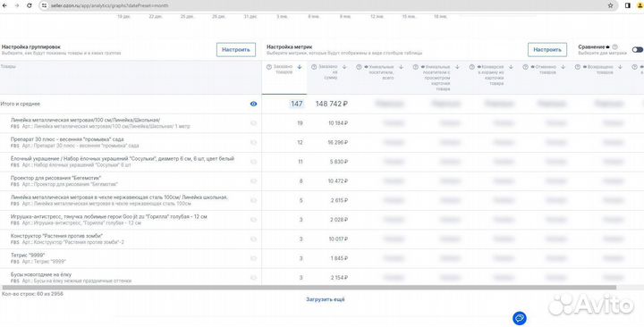Toggle eye for 'Проектор для рисования' row
The height and width of the screenshot is (327, 644).
[253, 181]
